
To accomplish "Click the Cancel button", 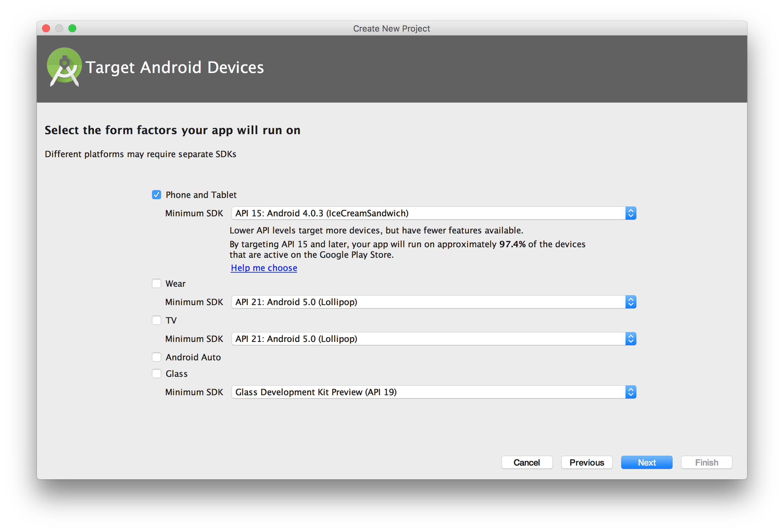I will 527,462.
